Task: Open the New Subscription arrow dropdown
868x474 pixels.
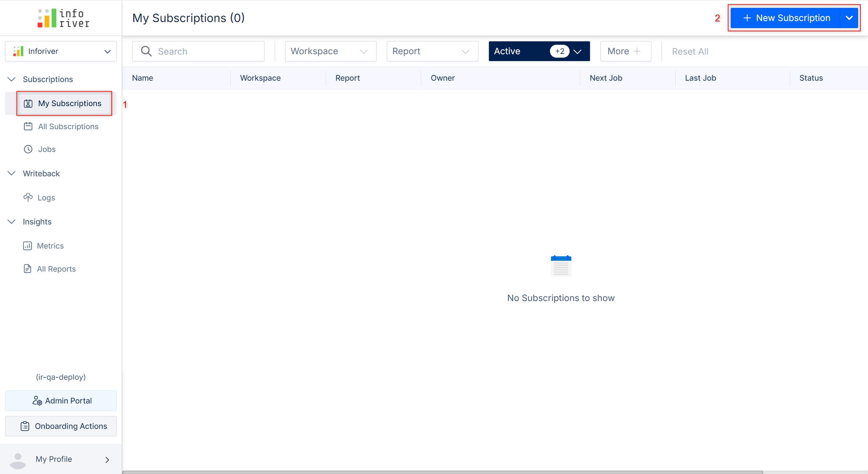Action: coord(849,18)
